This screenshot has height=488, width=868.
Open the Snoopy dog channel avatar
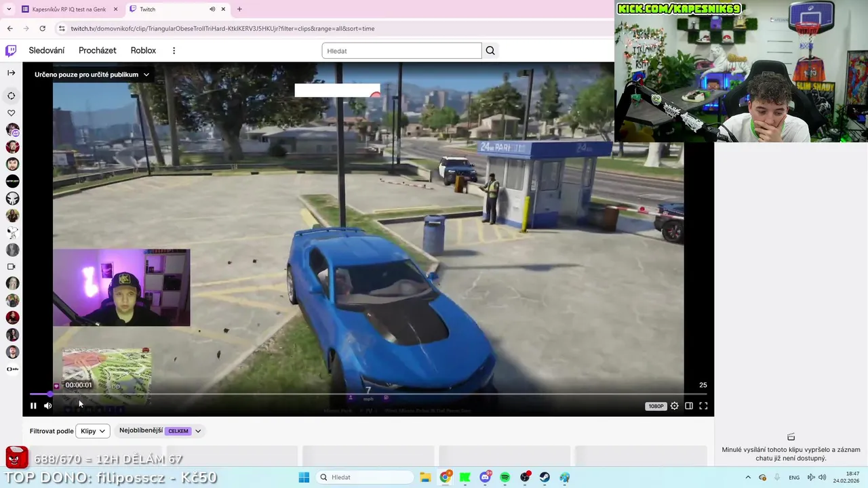[x=12, y=232]
